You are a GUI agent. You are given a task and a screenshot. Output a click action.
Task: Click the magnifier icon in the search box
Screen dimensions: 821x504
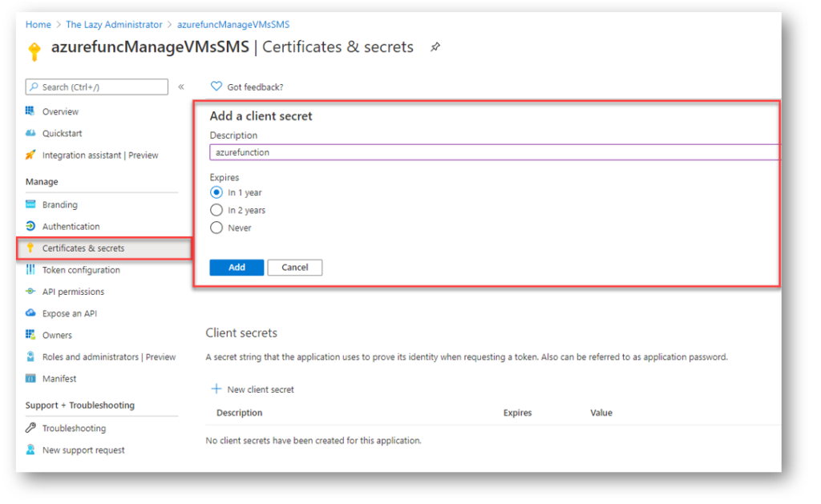click(x=34, y=87)
